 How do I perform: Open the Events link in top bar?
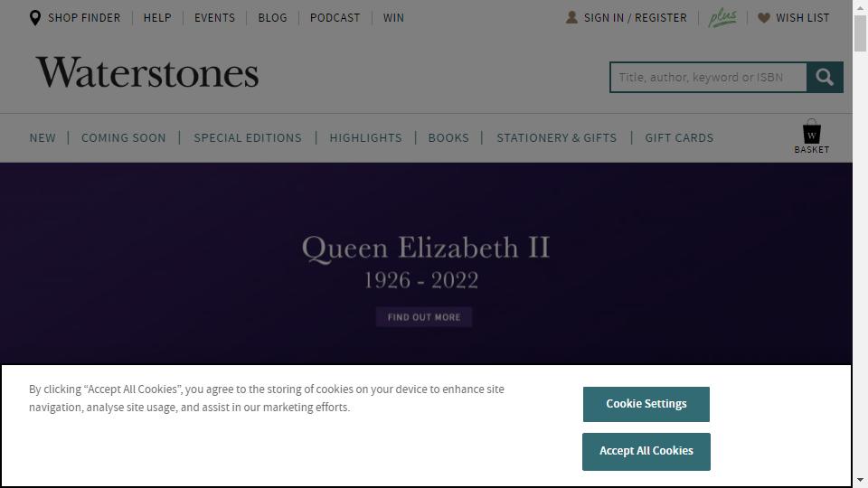coord(214,17)
